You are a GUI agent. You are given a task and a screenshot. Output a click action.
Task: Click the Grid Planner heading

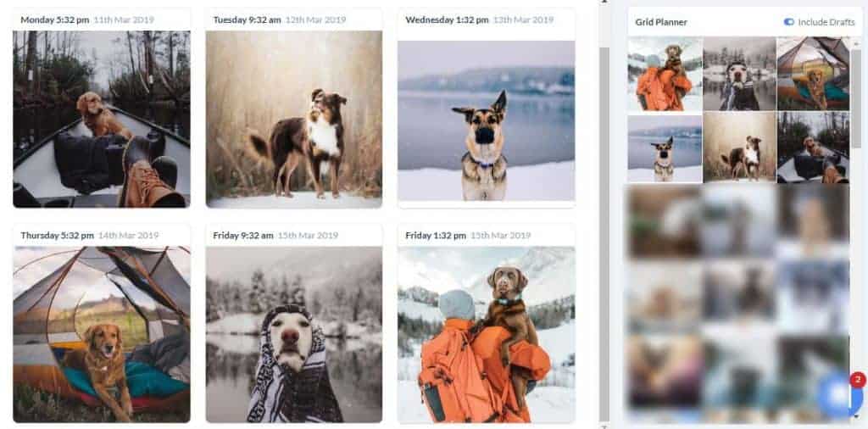661,22
